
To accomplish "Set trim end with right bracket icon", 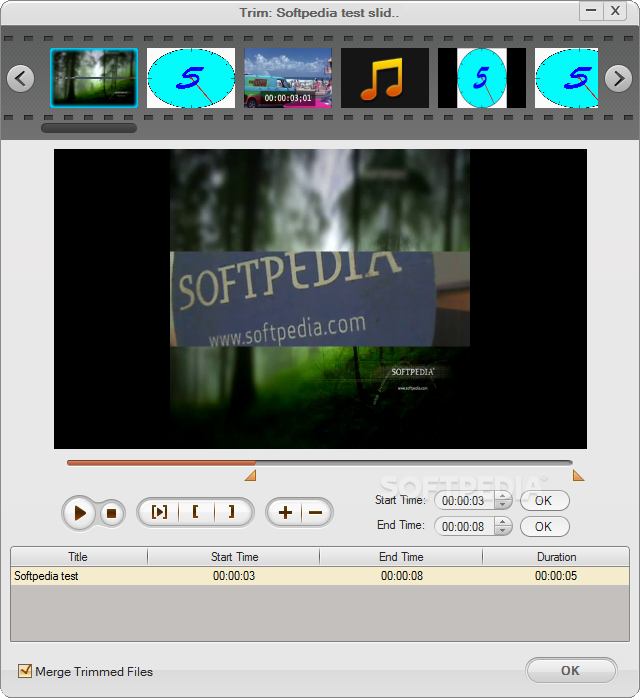I will [231, 512].
